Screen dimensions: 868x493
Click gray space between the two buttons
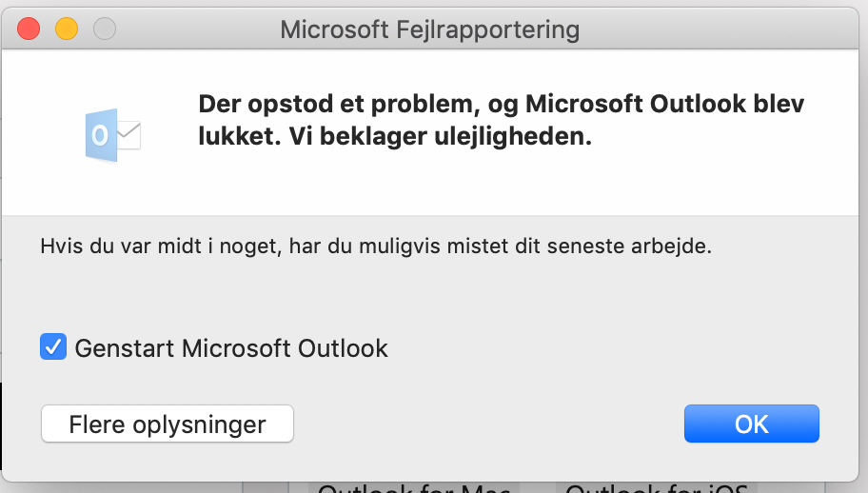485,424
